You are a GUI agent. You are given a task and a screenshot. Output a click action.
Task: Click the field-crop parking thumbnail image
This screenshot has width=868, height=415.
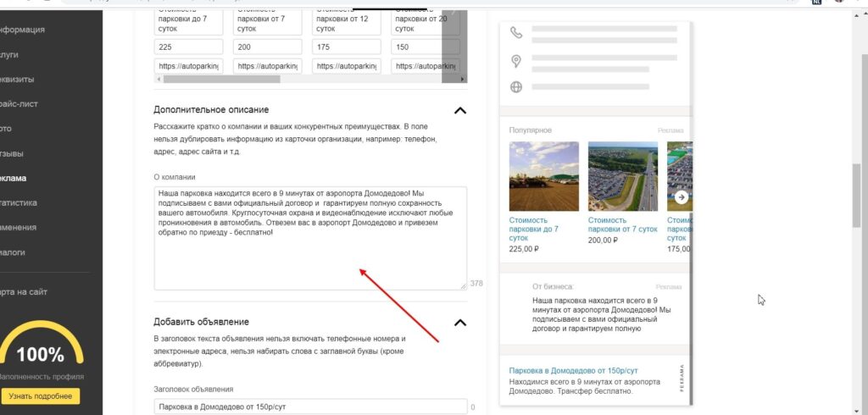tap(543, 176)
